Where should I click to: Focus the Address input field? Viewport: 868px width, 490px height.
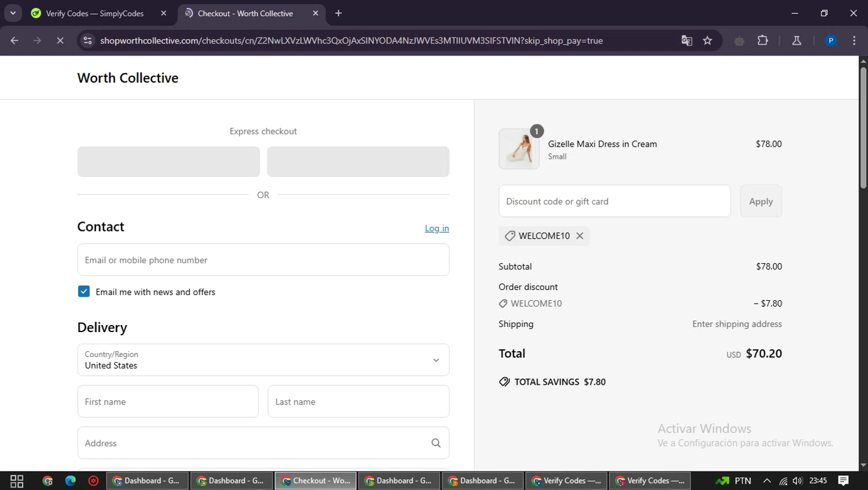pyautogui.click(x=263, y=443)
